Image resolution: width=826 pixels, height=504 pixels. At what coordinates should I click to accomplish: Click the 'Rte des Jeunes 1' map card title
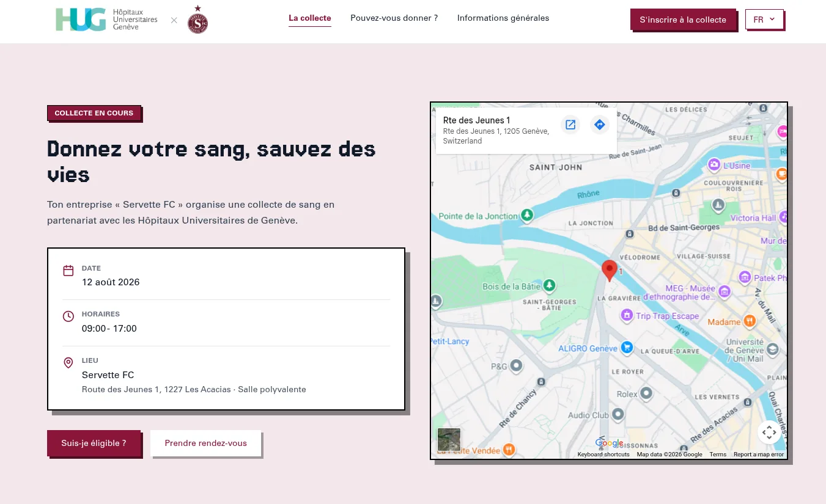(476, 120)
